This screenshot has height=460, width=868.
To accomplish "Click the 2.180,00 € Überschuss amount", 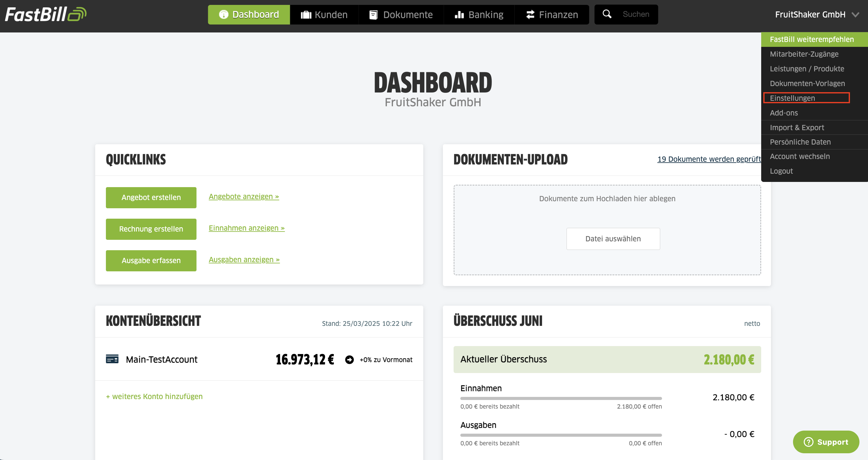I will tap(729, 360).
